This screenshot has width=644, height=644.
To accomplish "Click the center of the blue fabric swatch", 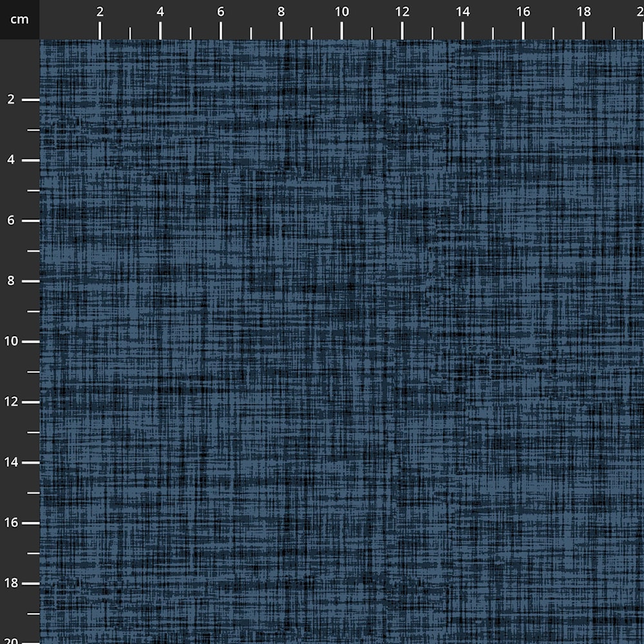I will pyautogui.click(x=342, y=342).
